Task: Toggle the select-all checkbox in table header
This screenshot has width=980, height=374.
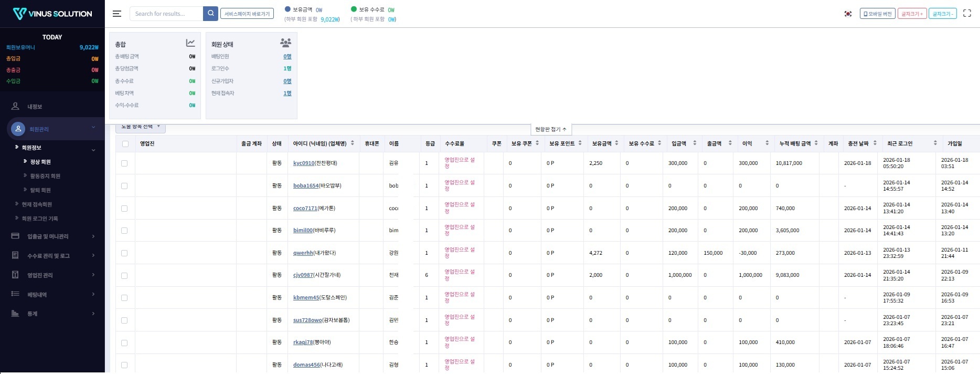Action: (x=125, y=144)
